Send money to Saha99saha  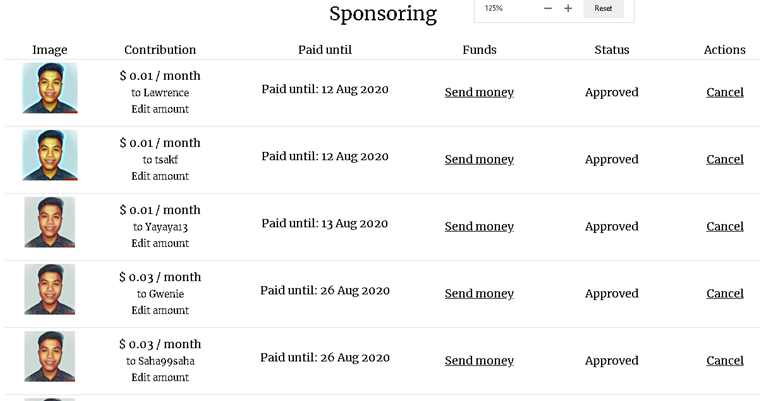click(x=479, y=361)
